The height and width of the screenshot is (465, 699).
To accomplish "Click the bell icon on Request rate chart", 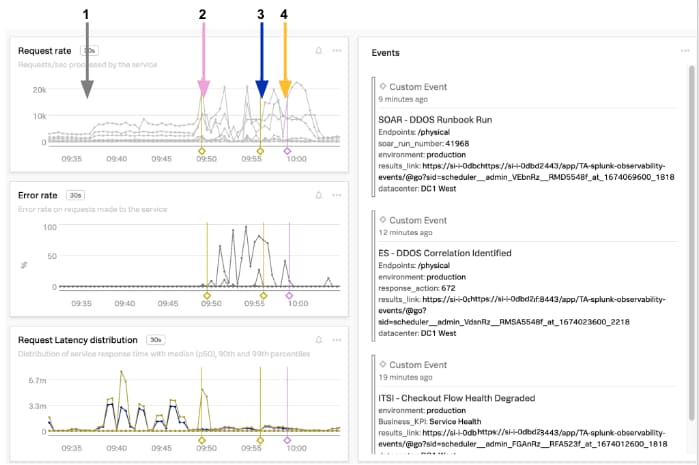I will pos(319,51).
